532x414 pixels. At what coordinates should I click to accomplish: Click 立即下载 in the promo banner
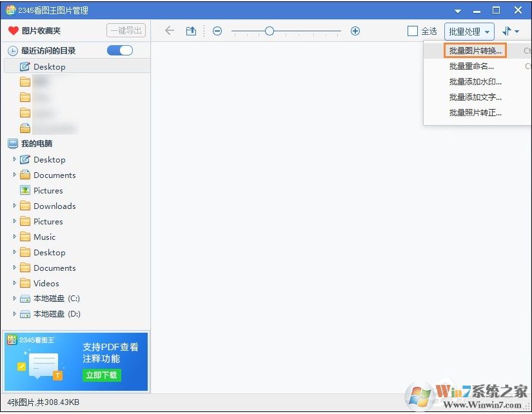101,375
